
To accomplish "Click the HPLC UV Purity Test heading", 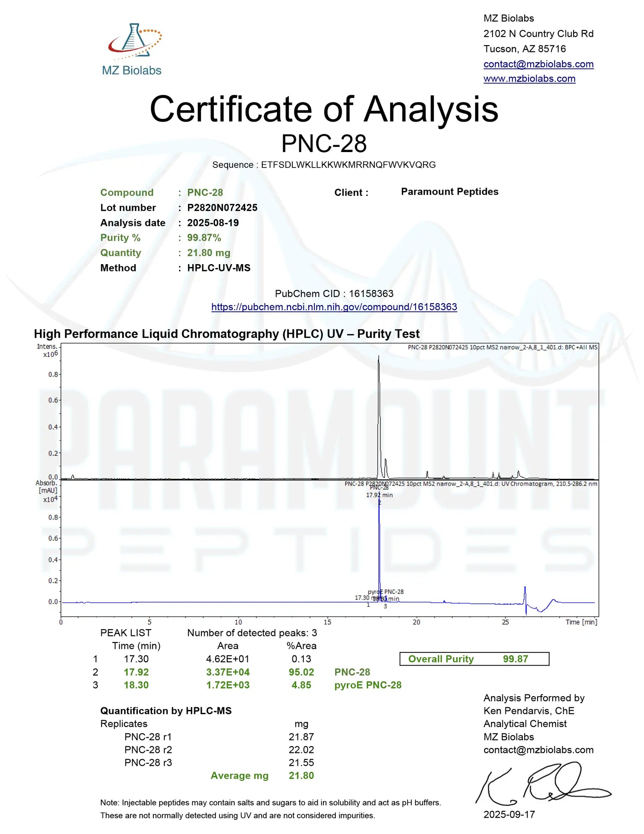I will point(227,334).
